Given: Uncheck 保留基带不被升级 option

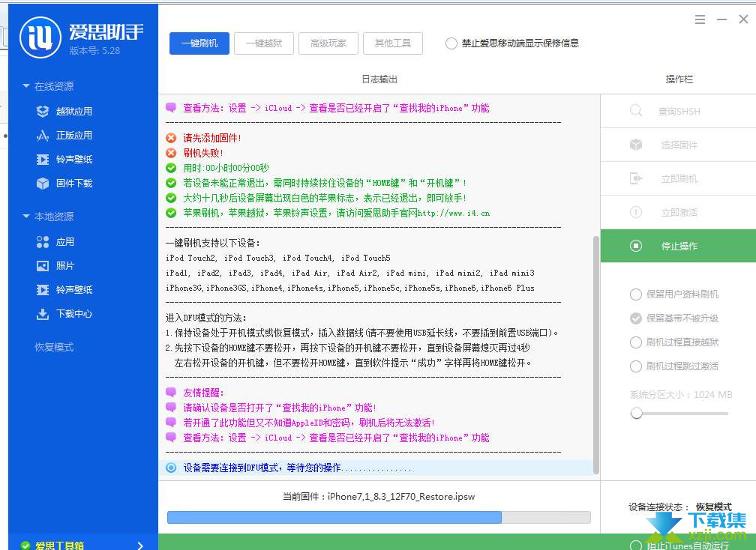Looking at the screenshot, I should (636, 318).
